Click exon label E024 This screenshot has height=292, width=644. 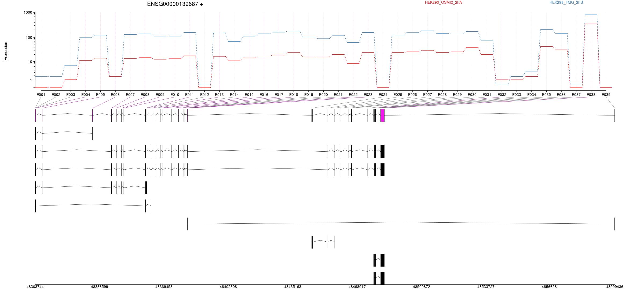[x=383, y=95]
